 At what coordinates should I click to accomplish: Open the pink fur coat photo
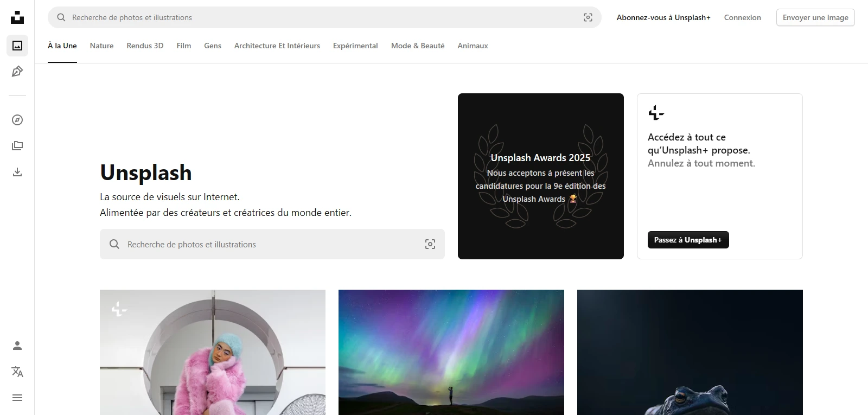pos(213,353)
